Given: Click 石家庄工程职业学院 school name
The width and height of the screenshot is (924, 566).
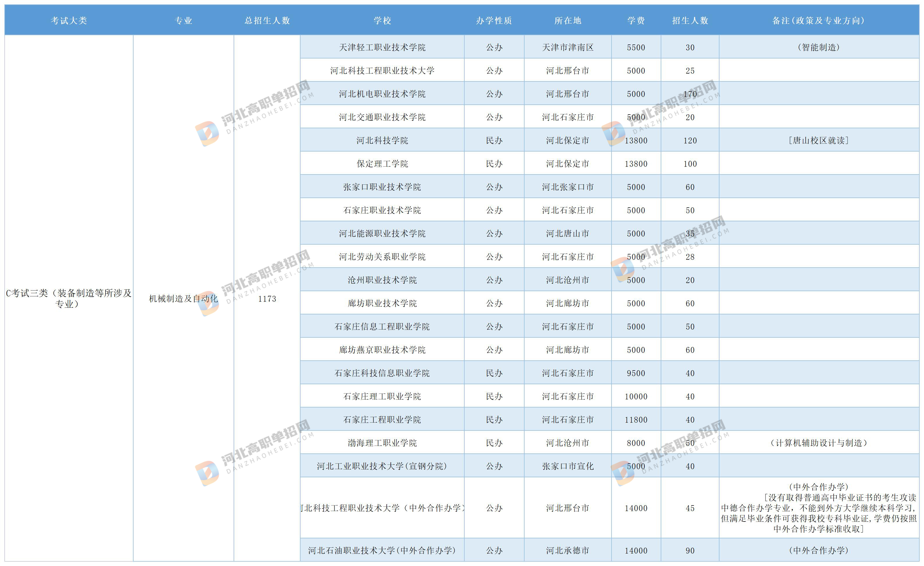Looking at the screenshot, I should [382, 419].
